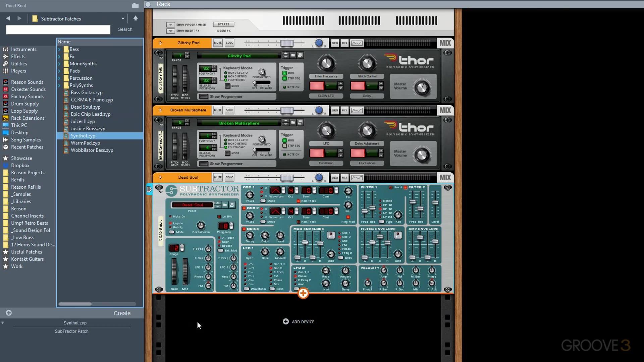Open Kontakt Guitars favorites list
This screenshot has width=644, height=362.
(x=27, y=259)
